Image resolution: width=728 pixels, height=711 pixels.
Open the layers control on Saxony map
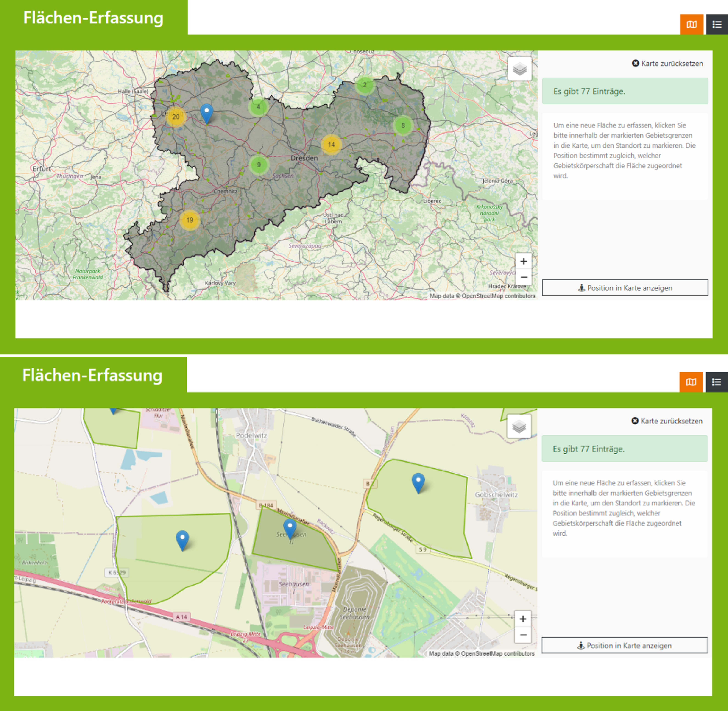[x=520, y=69]
